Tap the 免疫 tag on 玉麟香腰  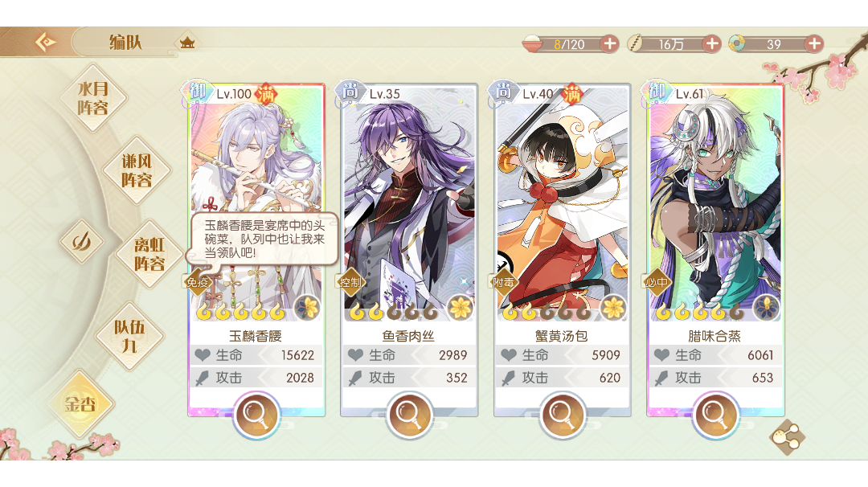(x=197, y=282)
